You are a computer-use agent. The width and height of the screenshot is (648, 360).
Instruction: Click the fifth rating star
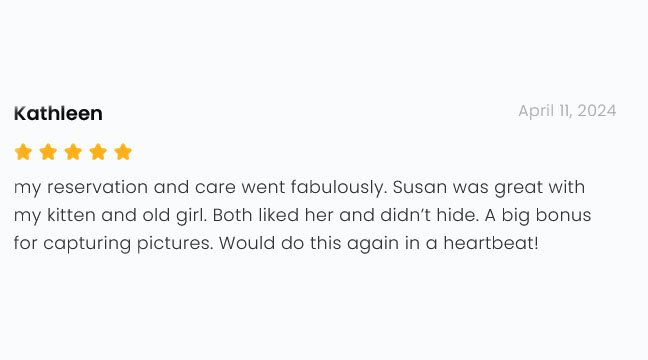[123, 152]
